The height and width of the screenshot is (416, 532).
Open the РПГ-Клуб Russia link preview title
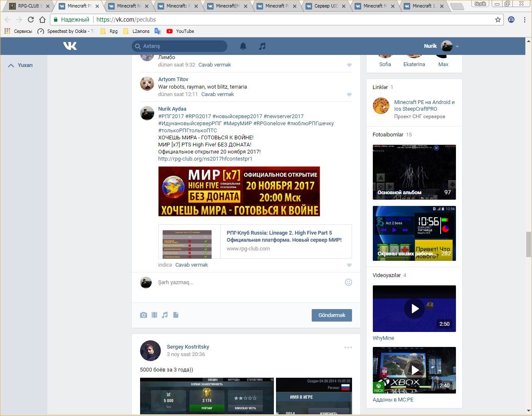pyautogui.click(x=284, y=236)
